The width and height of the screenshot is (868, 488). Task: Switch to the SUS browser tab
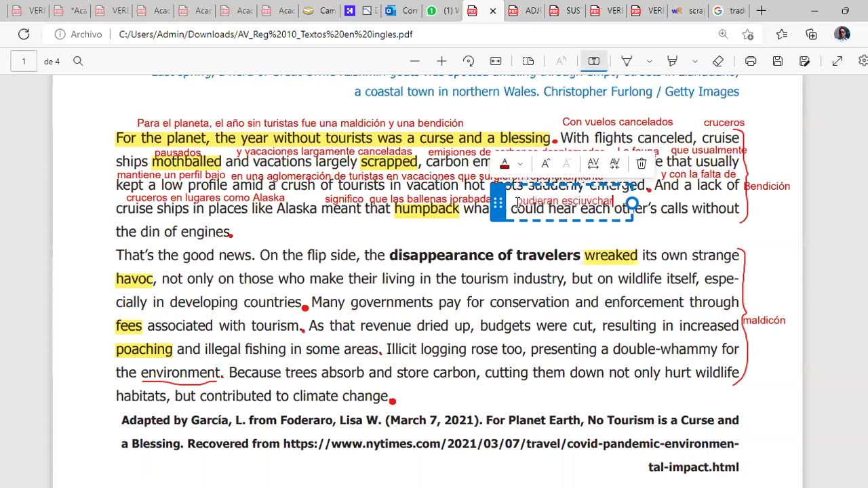pyautogui.click(x=566, y=11)
